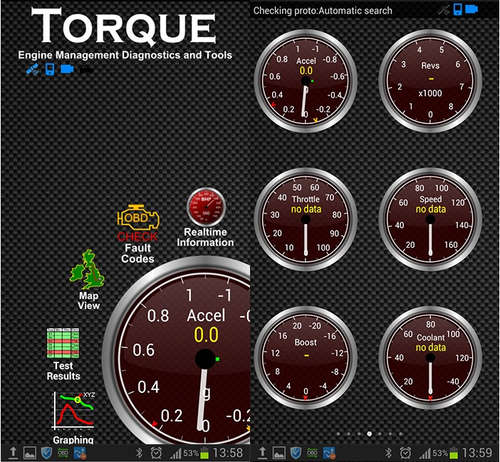Select the Coolant gauge
The image size is (500, 462).
pyautogui.click(x=430, y=358)
